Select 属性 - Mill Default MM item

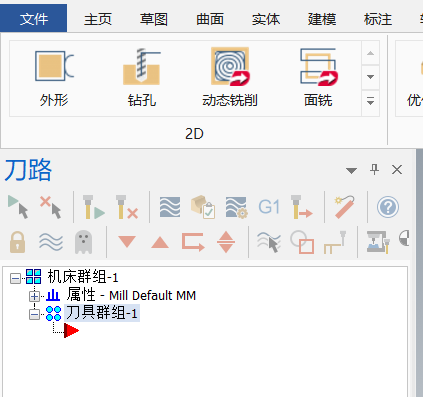point(131,295)
